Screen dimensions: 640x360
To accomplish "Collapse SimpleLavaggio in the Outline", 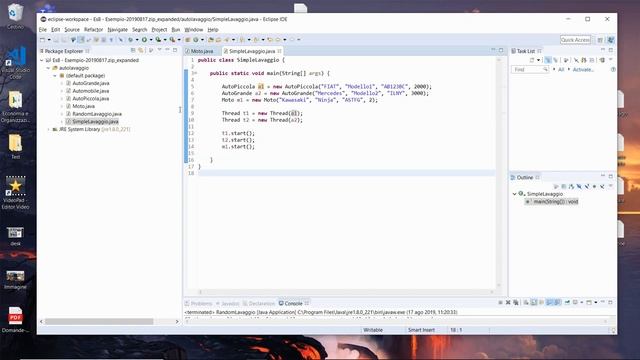I will click(515, 194).
